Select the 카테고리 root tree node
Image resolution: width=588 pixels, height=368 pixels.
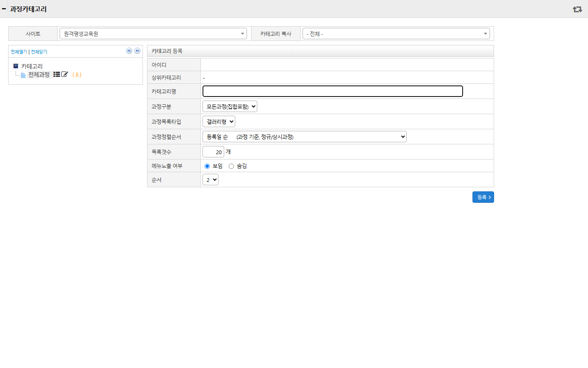click(x=32, y=66)
